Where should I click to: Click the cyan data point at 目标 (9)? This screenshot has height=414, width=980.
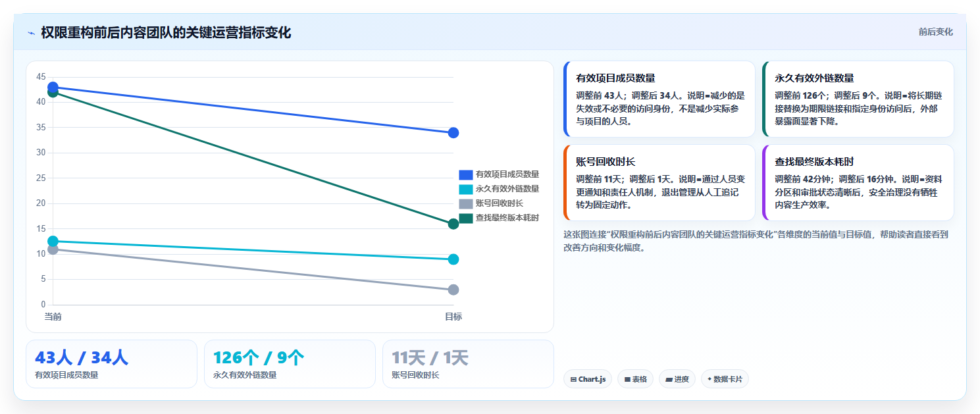click(453, 259)
